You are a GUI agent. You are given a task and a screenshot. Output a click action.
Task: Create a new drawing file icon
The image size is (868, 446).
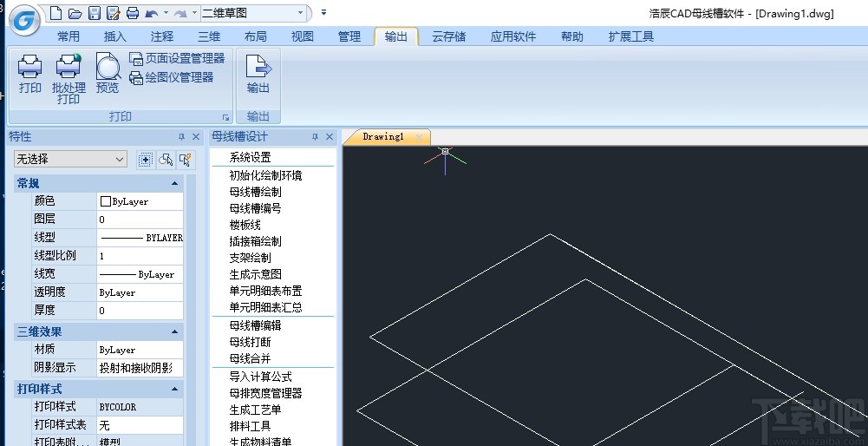click(55, 13)
